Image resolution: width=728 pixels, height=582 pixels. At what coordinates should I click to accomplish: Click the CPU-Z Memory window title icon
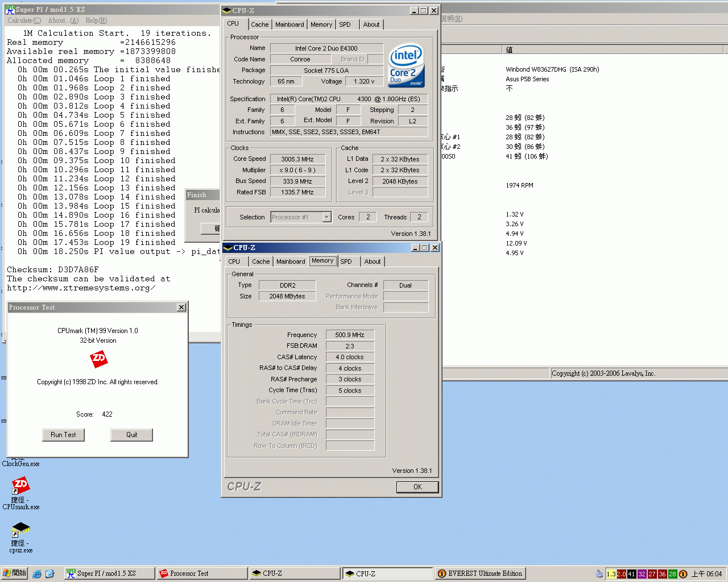228,247
